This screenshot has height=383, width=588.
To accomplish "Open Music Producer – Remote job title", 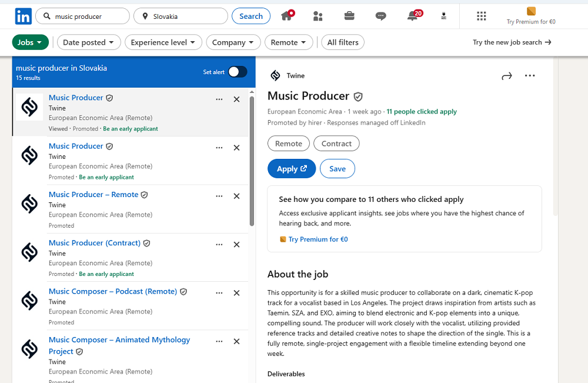I will 93,194.
